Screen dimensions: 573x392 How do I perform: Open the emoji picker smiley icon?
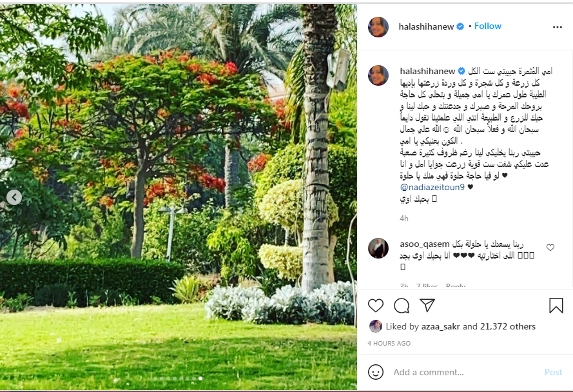[x=376, y=372]
